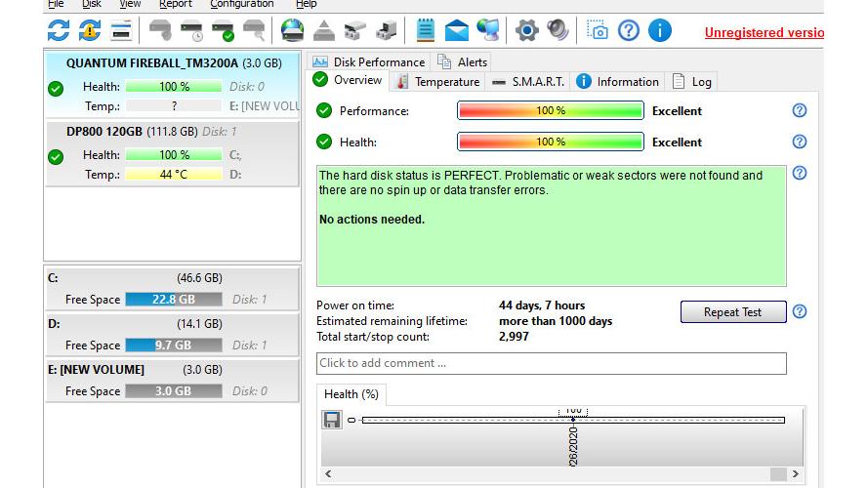The width and height of the screenshot is (868, 488).
Task: Click the comment input field
Action: click(x=552, y=363)
